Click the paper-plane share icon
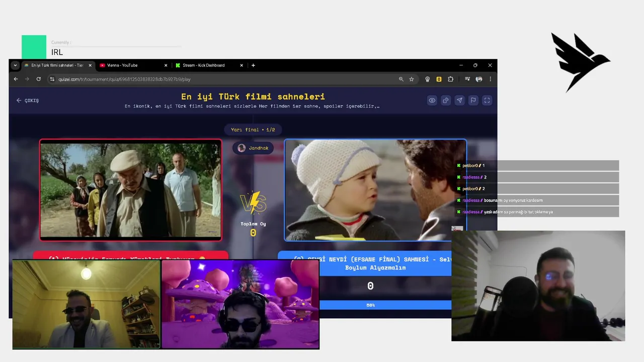Viewport: 644px width, 362px height. point(459,101)
